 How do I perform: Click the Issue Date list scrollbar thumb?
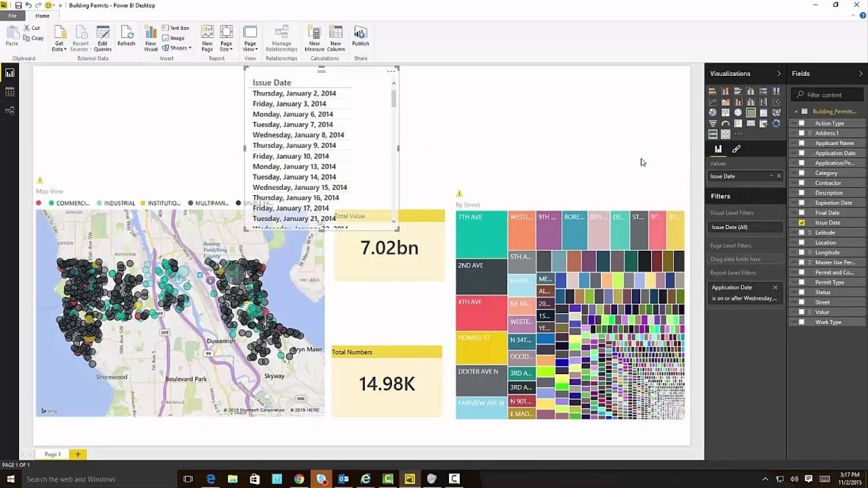tap(393, 98)
